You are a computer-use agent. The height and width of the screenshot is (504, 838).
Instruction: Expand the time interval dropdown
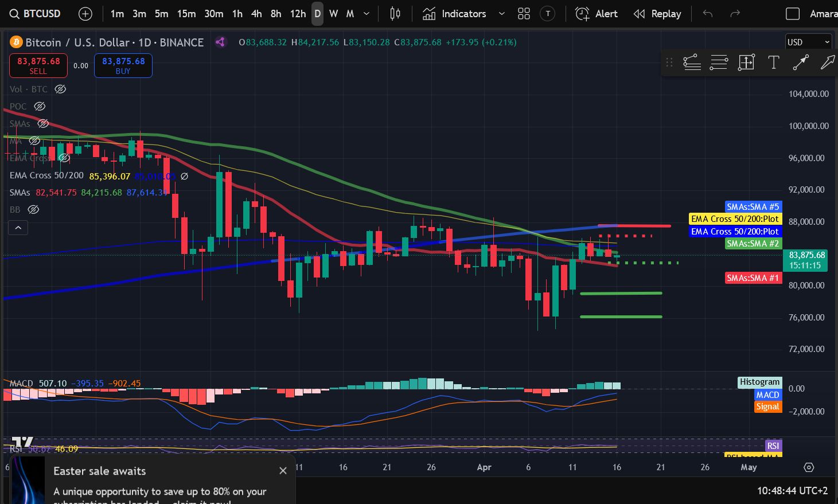[x=367, y=14]
